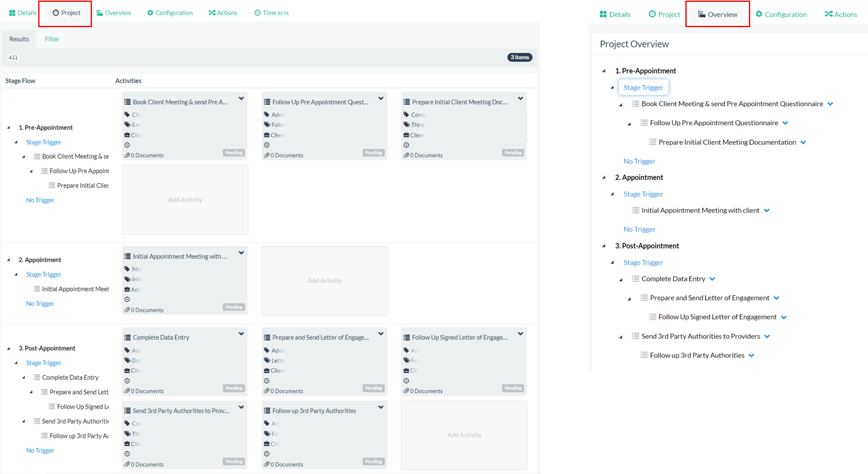Collapse 3. Post-Appointment in Project Overview
This screenshot has width=868, height=474.
pyautogui.click(x=604, y=246)
